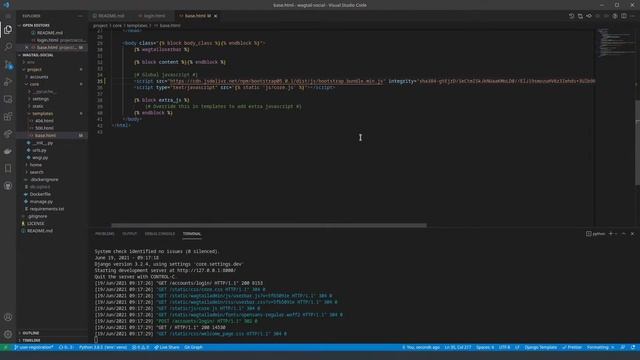
Task: Click the remote window status bar icon
Action: 5,347
